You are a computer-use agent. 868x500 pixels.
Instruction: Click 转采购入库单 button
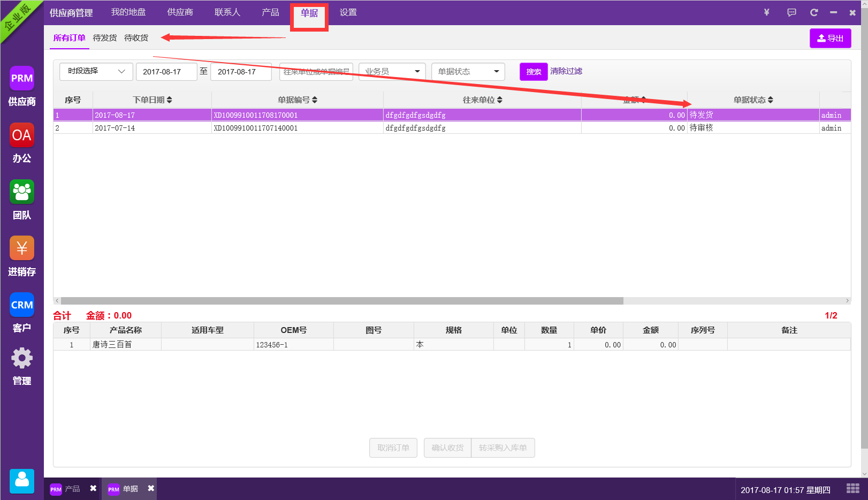click(503, 448)
